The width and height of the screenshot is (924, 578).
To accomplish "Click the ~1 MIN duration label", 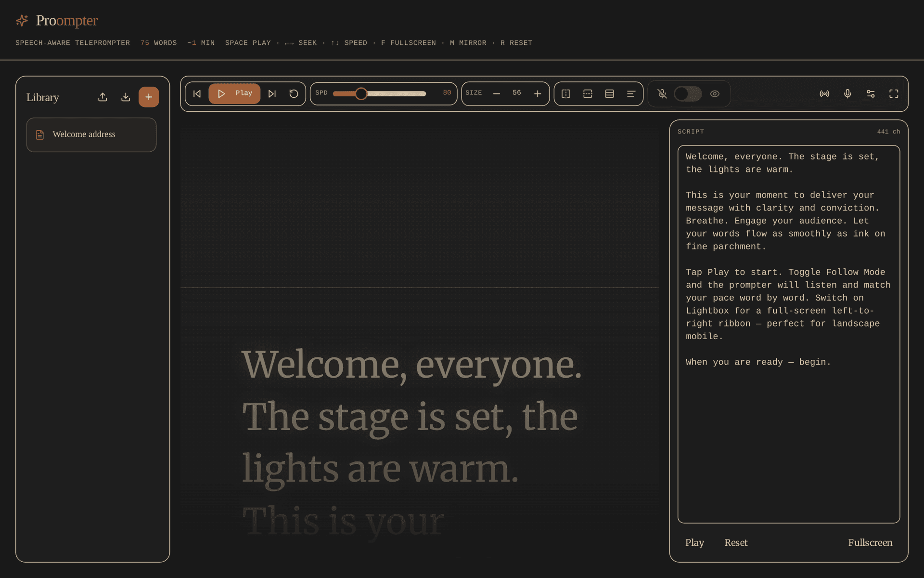I will [201, 43].
